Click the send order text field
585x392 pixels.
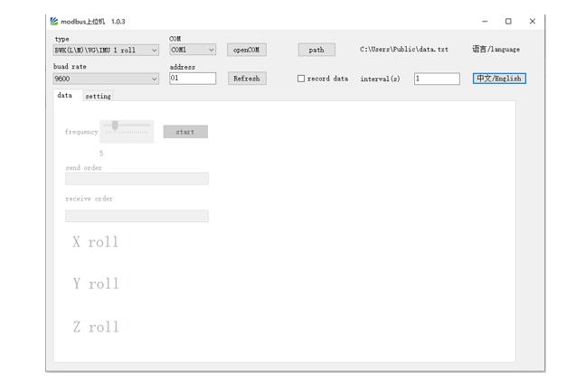[137, 179]
